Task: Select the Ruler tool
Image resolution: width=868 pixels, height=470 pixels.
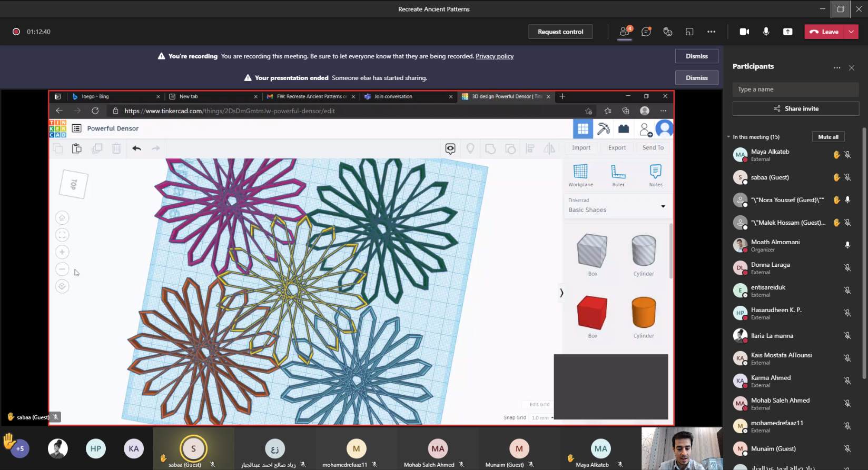Action: point(618,175)
